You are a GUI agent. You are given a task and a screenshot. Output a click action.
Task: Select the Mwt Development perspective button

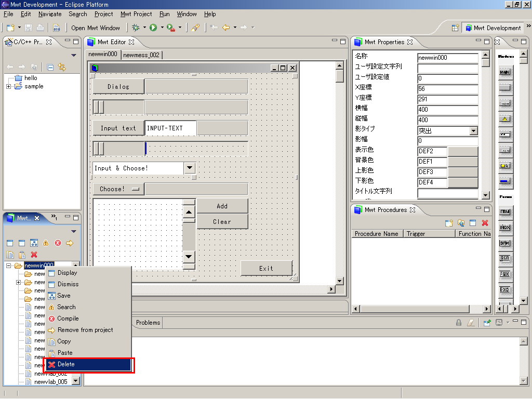pos(493,28)
